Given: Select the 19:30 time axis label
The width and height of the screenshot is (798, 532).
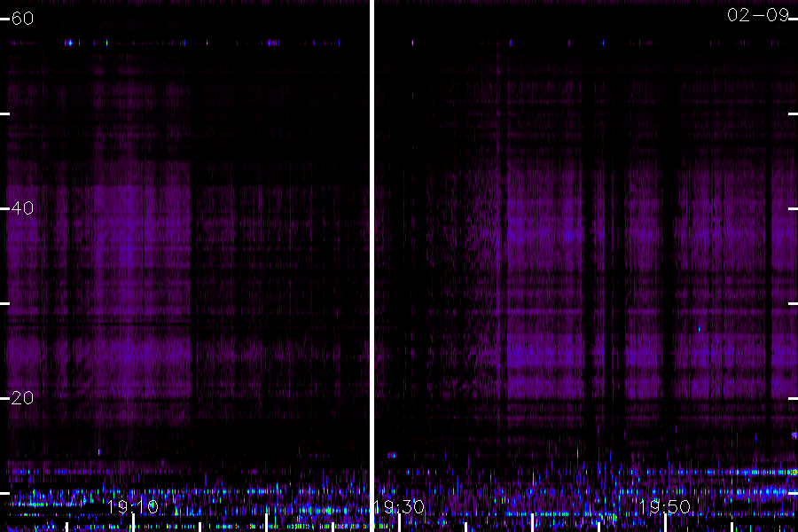Looking at the screenshot, I should tap(399, 507).
